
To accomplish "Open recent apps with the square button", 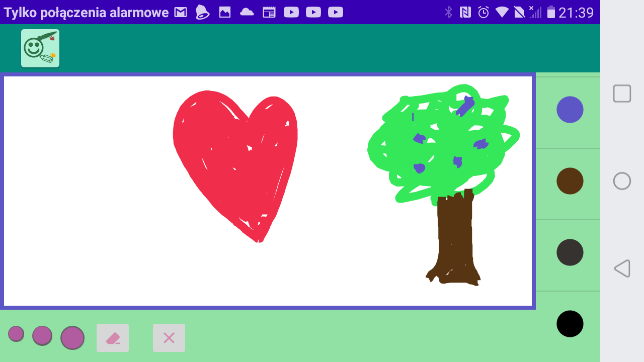I will tap(622, 94).
